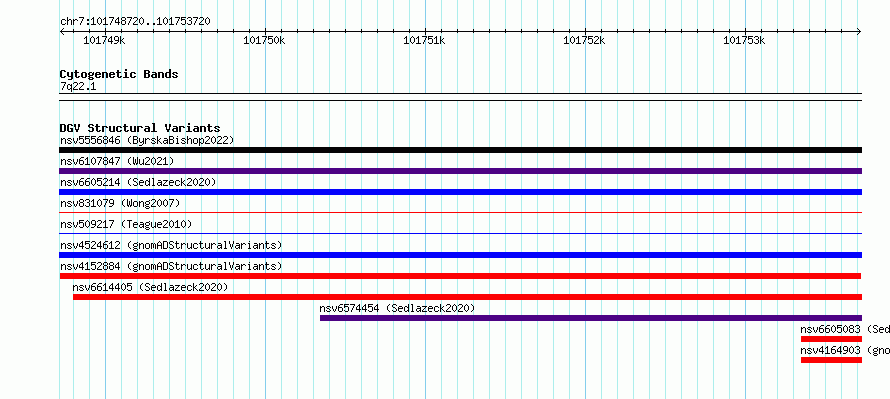Click the nsv5556846 (ByrskaBishop2022) variant label
This screenshot has width=890, height=399.
point(147,140)
